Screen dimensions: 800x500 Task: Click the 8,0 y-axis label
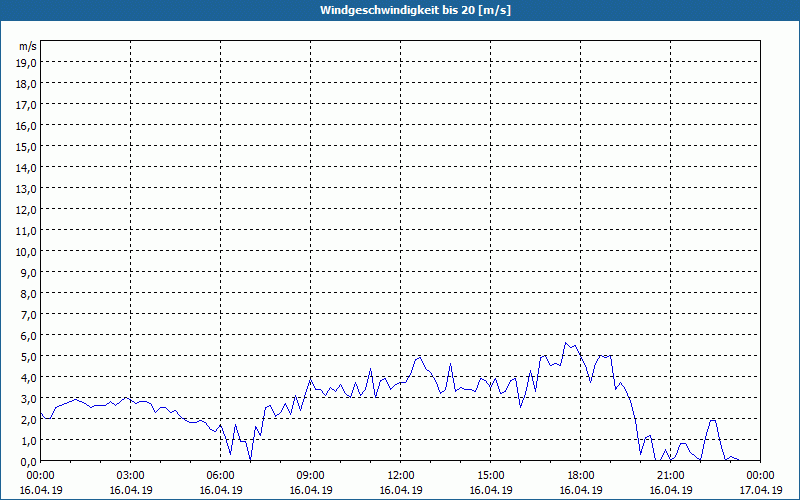[30, 294]
